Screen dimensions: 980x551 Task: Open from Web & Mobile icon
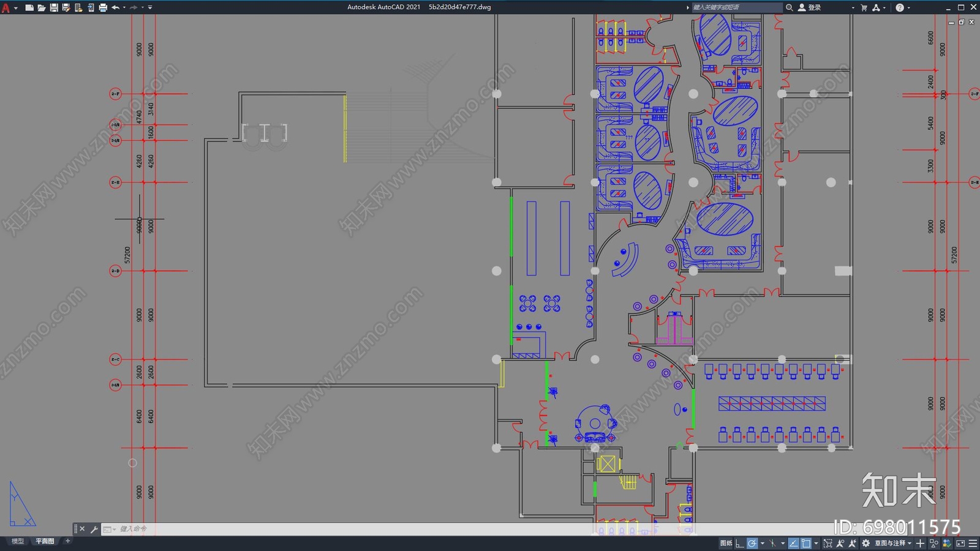click(78, 7)
